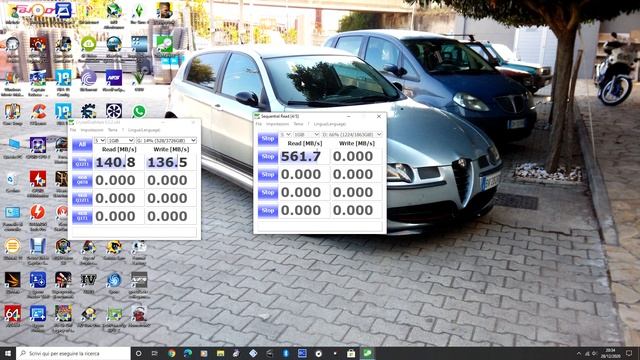Open test count dropdown in left window
The height and width of the screenshot is (360, 640).
coord(100,140)
